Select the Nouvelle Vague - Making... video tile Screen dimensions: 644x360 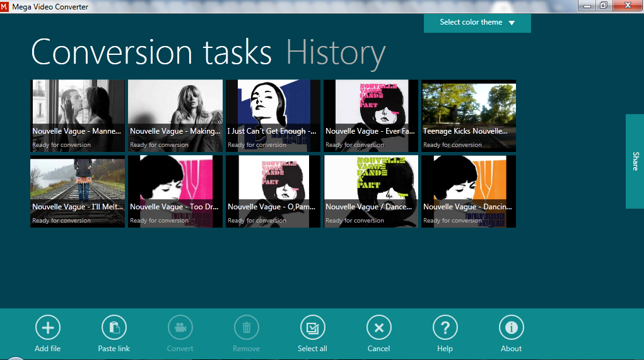coord(175,116)
